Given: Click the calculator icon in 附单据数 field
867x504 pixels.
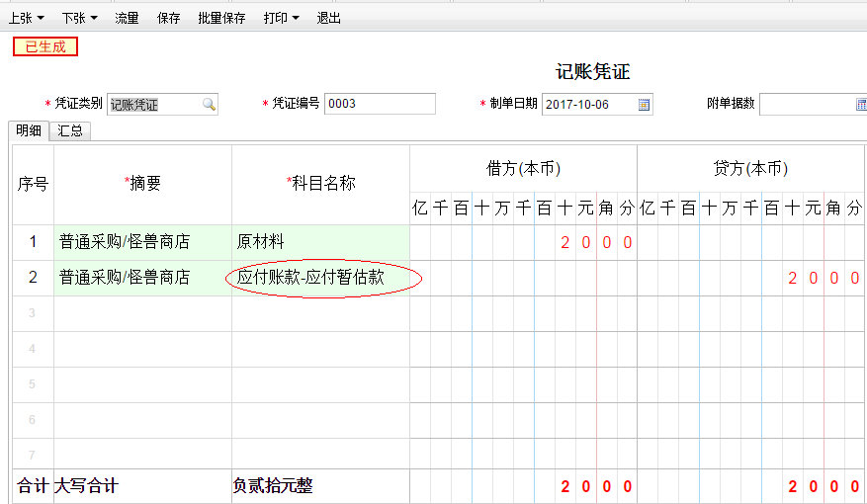Looking at the screenshot, I should click(x=860, y=105).
